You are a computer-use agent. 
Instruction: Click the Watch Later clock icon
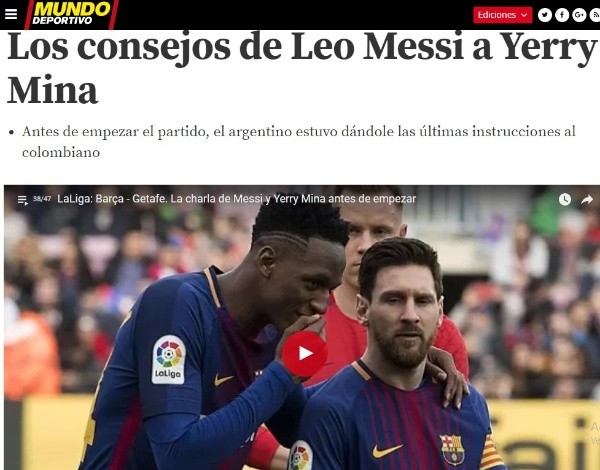565,199
